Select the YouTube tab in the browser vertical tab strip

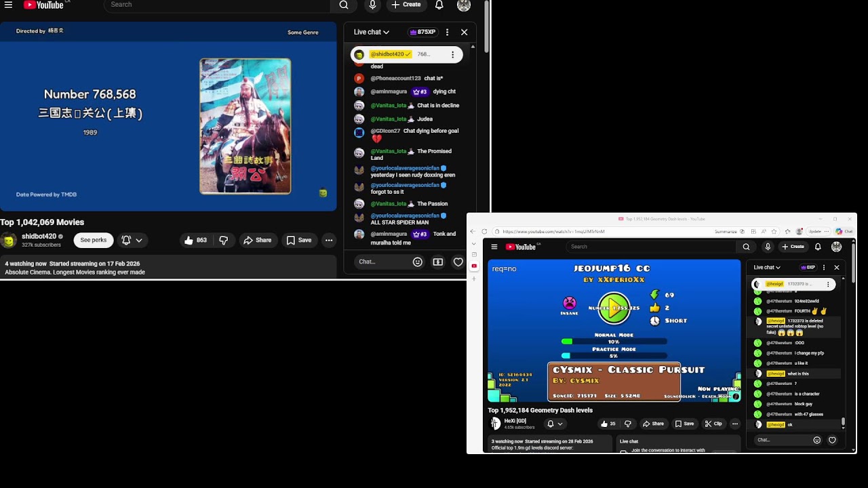click(x=474, y=266)
